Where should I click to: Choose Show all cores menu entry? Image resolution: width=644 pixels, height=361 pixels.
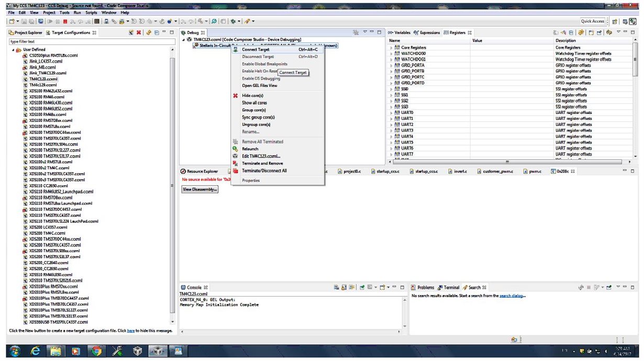pyautogui.click(x=277, y=103)
